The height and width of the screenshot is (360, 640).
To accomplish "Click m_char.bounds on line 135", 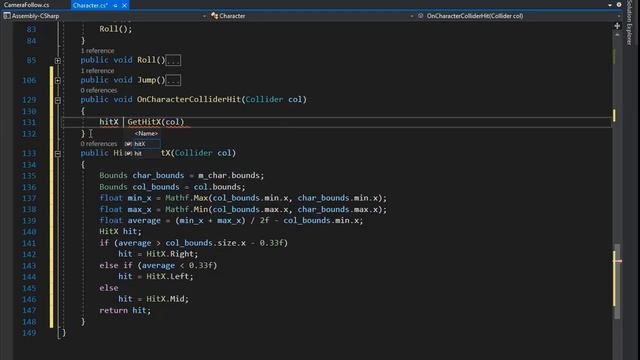I will [x=229, y=176].
